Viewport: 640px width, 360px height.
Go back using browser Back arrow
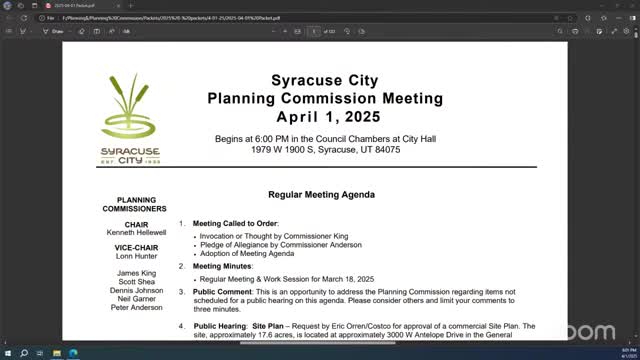pos(9,18)
